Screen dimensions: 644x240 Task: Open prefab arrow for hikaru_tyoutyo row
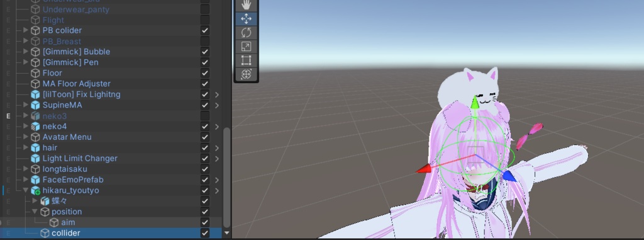217,191
